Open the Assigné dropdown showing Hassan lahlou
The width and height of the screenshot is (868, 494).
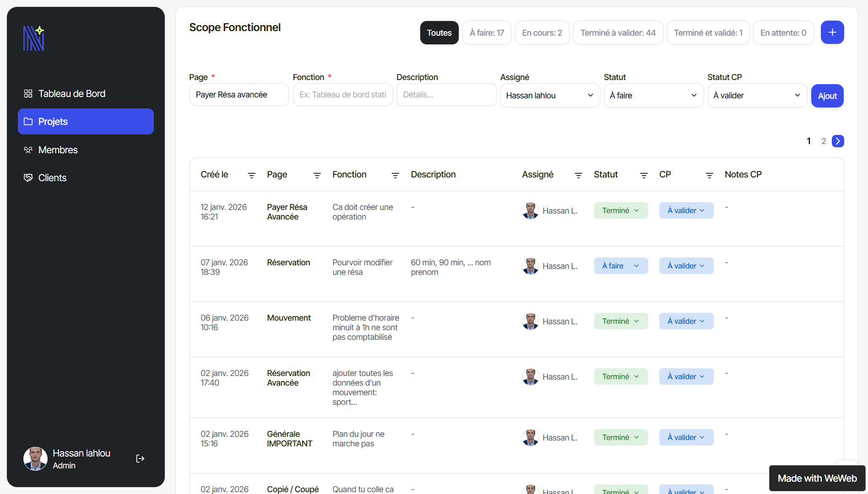[x=549, y=95]
